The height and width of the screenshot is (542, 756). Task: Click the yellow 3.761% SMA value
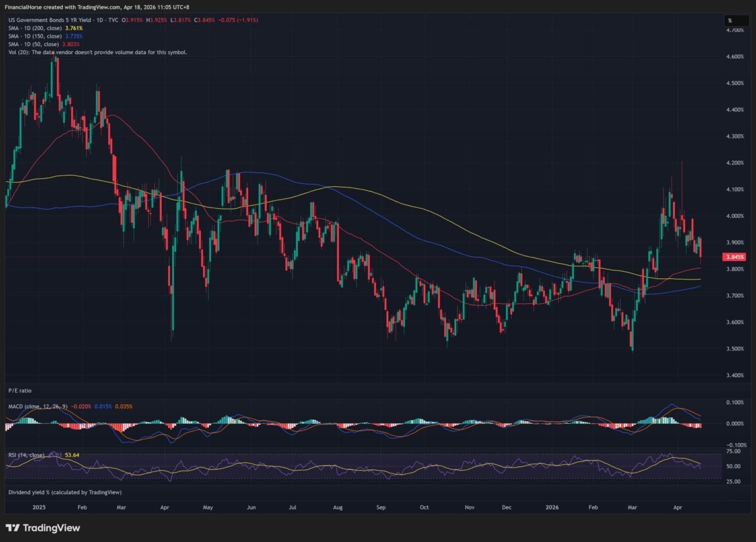[x=74, y=28]
